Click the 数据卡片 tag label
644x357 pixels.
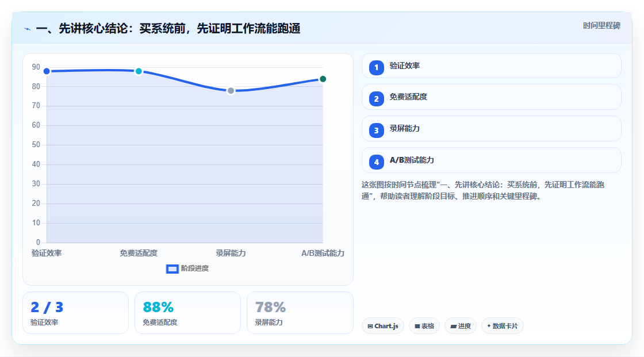tap(505, 326)
